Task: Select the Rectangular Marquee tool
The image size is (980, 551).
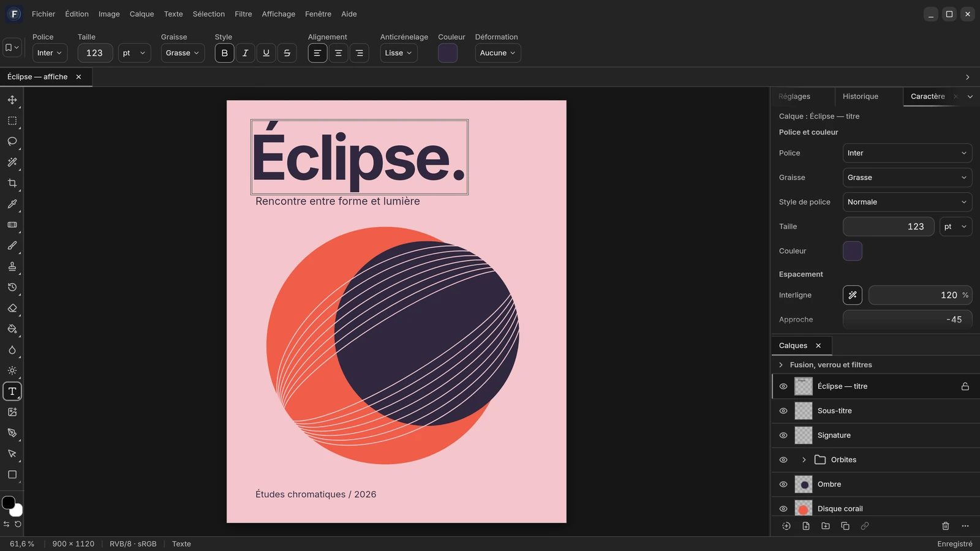Action: click(x=12, y=121)
